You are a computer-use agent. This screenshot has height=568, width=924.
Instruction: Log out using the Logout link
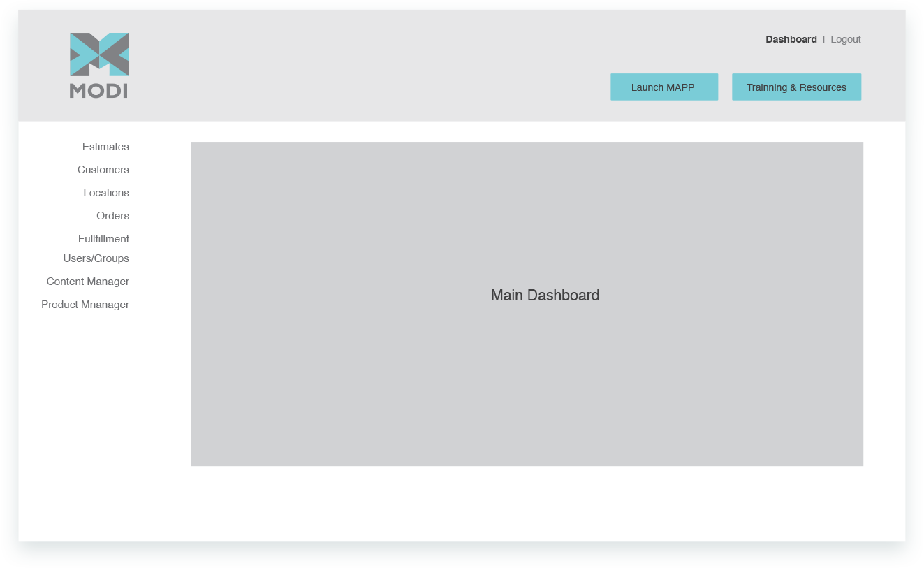pyautogui.click(x=845, y=39)
